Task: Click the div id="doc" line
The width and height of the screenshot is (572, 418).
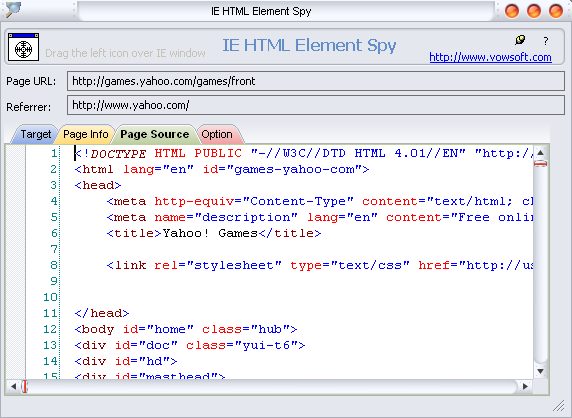Action: (190, 345)
